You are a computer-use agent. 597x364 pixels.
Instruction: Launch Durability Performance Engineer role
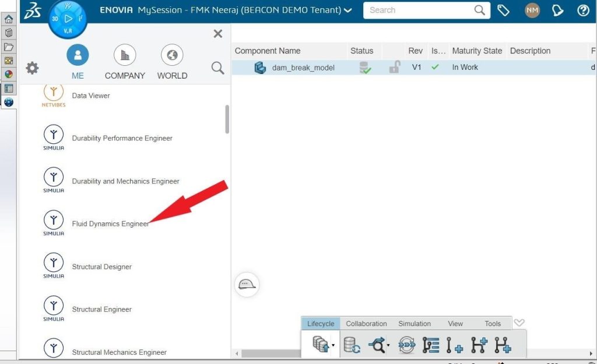point(122,138)
